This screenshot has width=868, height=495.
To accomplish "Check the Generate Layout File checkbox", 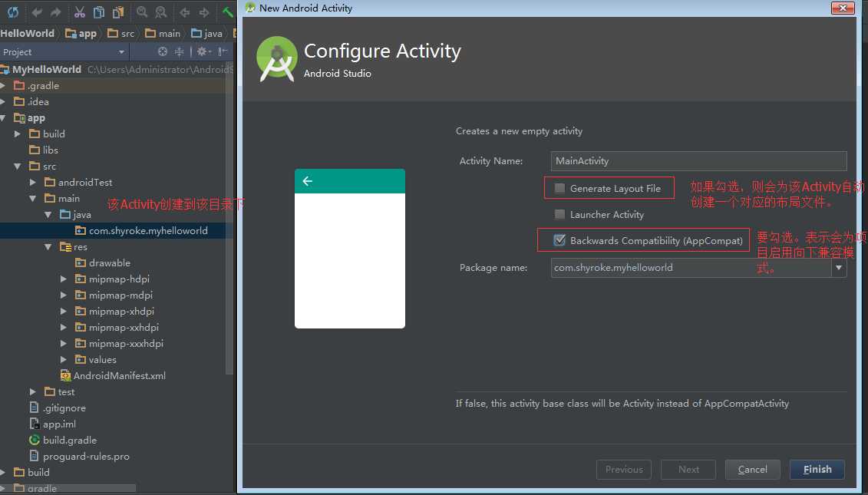I will [x=559, y=188].
